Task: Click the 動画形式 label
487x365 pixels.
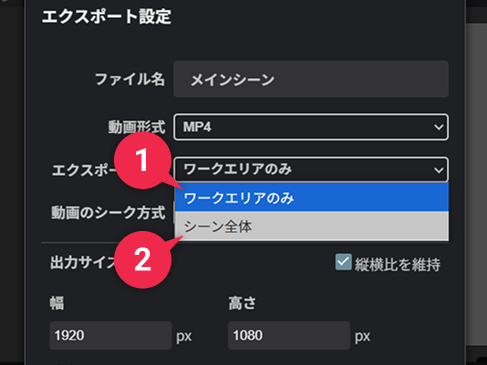Action: 137,127
